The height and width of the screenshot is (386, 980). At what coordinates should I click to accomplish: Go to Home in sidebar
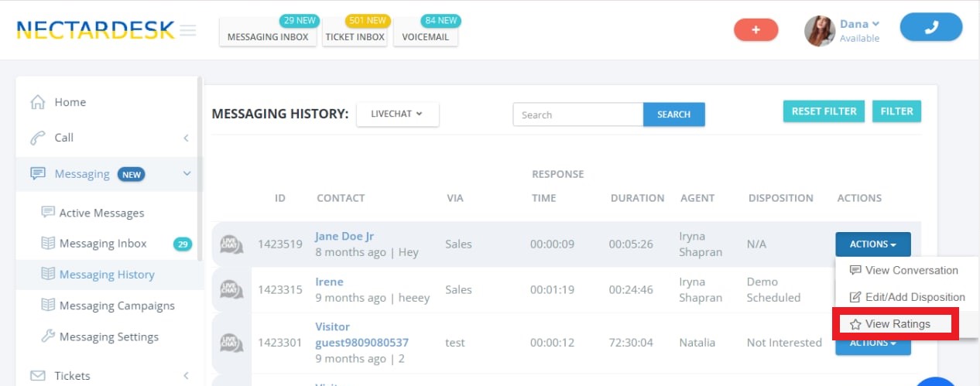tap(70, 102)
